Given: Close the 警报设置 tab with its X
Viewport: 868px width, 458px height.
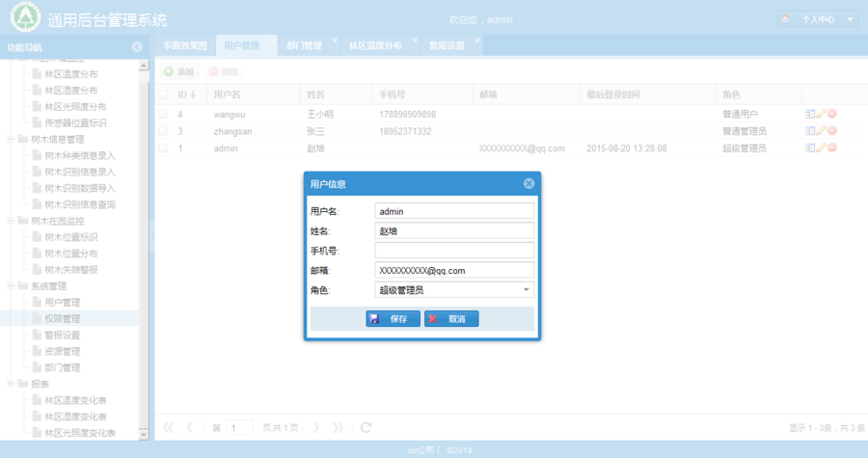Looking at the screenshot, I should click(x=477, y=40).
